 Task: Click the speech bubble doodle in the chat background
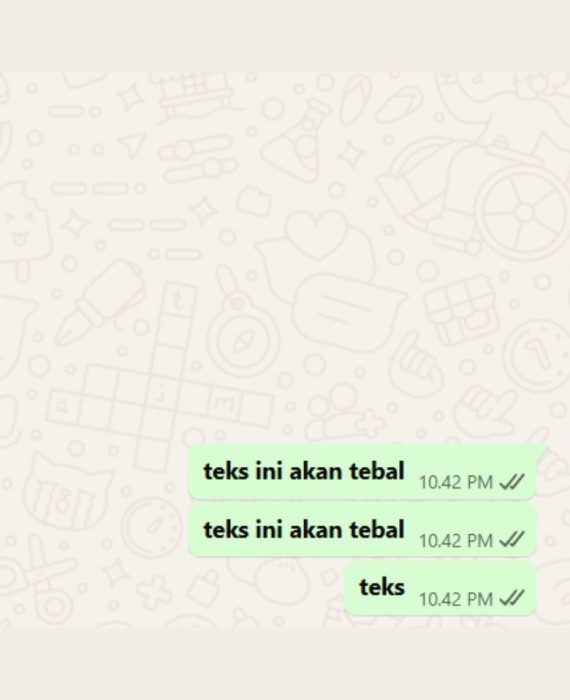[348, 304]
